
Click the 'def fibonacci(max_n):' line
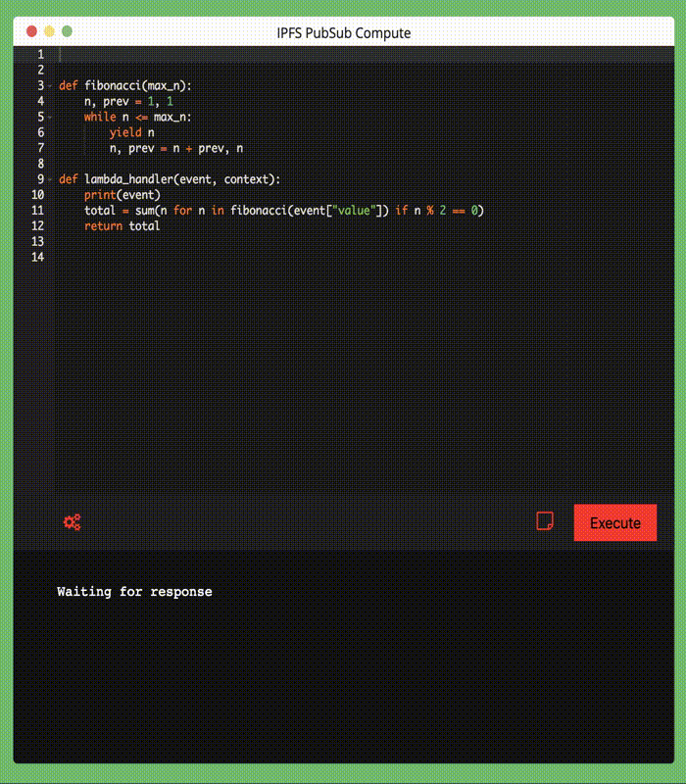[x=125, y=86]
